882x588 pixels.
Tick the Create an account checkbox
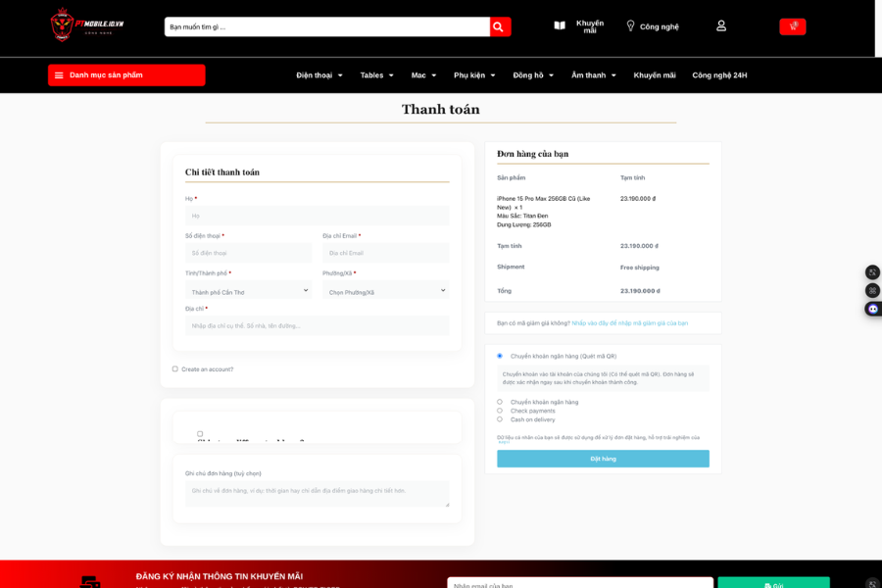175,369
